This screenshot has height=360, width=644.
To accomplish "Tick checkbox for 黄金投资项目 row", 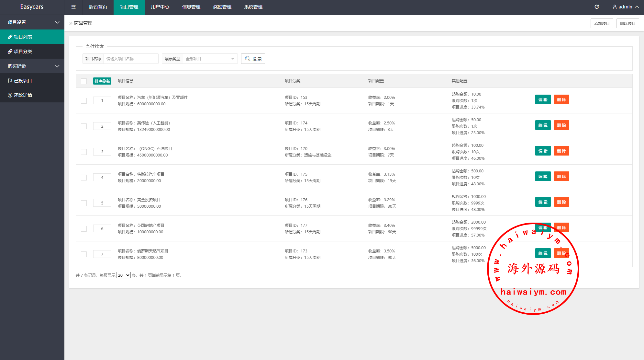I will click(x=84, y=203).
